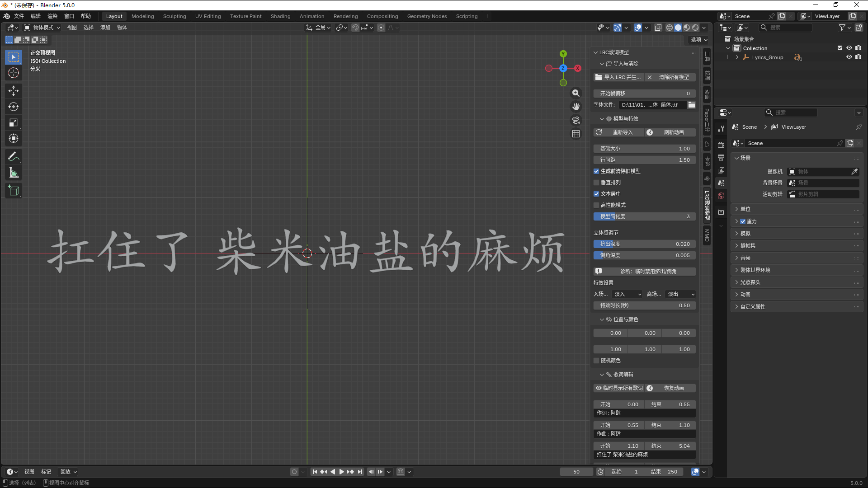The height and width of the screenshot is (488, 868).
Task: Switch to the Geometry Nodes workspace tab
Action: (427, 16)
